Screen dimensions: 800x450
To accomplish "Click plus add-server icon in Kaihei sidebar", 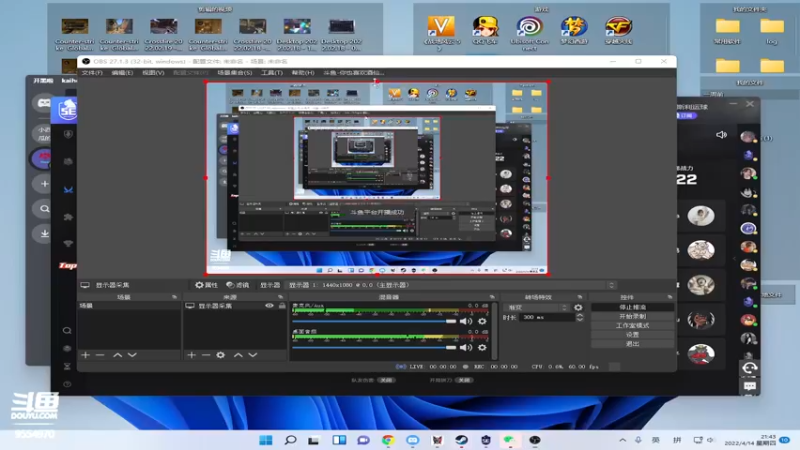I will (44, 184).
